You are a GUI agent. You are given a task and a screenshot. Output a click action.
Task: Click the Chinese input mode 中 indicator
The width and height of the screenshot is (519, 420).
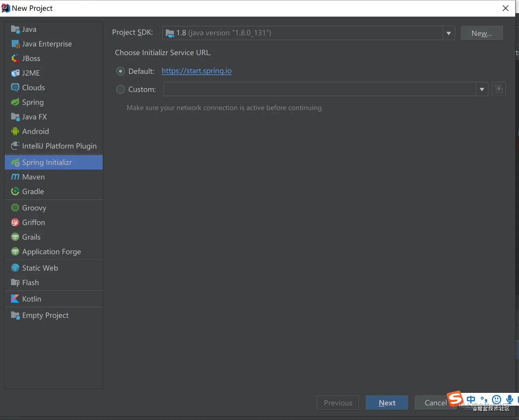coord(471,399)
